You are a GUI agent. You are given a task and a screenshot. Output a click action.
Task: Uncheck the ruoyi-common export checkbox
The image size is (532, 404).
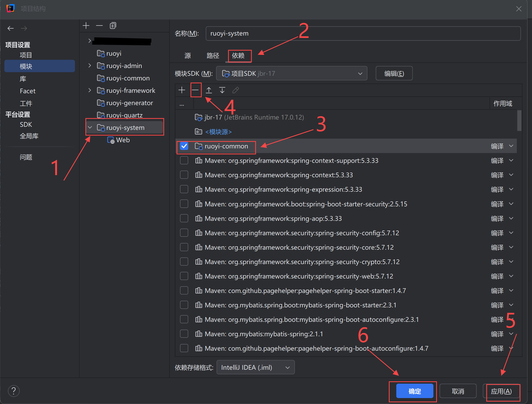pos(184,146)
